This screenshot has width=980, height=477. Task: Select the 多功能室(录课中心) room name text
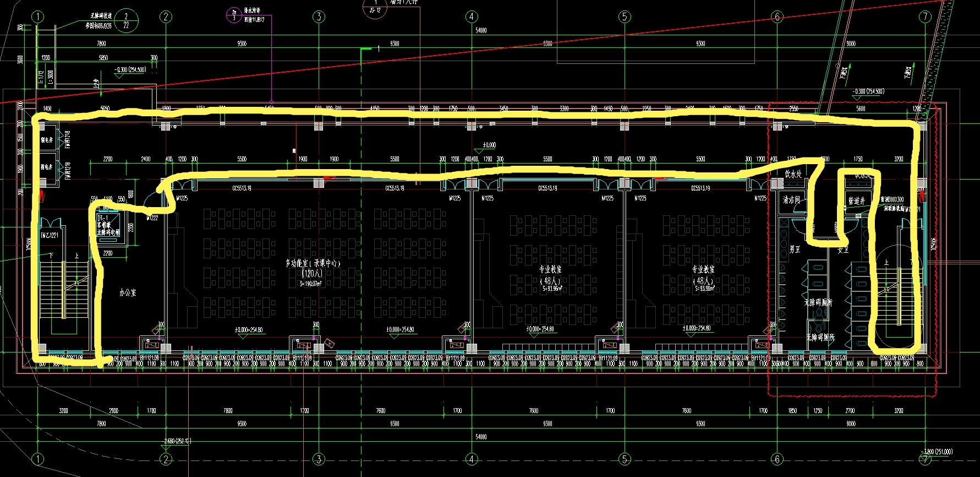click(313, 263)
